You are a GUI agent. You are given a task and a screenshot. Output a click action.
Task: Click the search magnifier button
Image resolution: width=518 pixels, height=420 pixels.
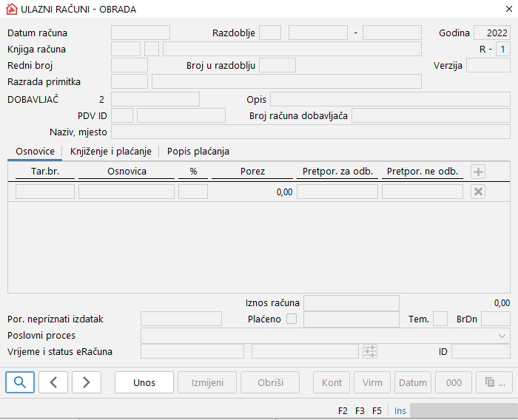pyautogui.click(x=20, y=382)
